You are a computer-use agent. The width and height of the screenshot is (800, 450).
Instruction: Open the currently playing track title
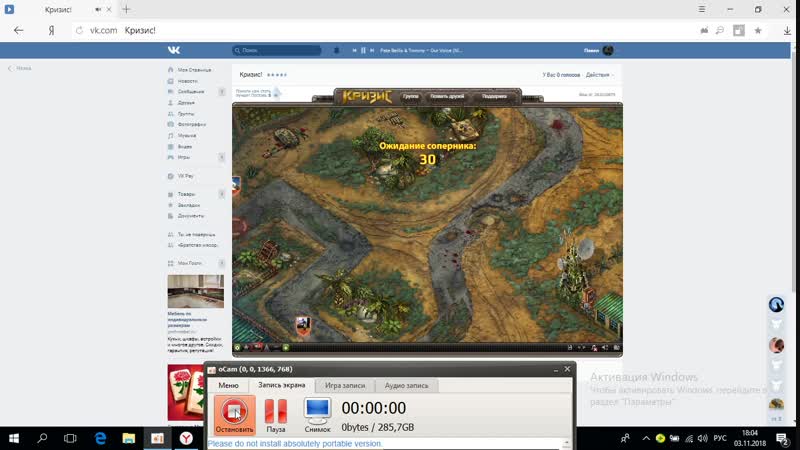tap(421, 51)
